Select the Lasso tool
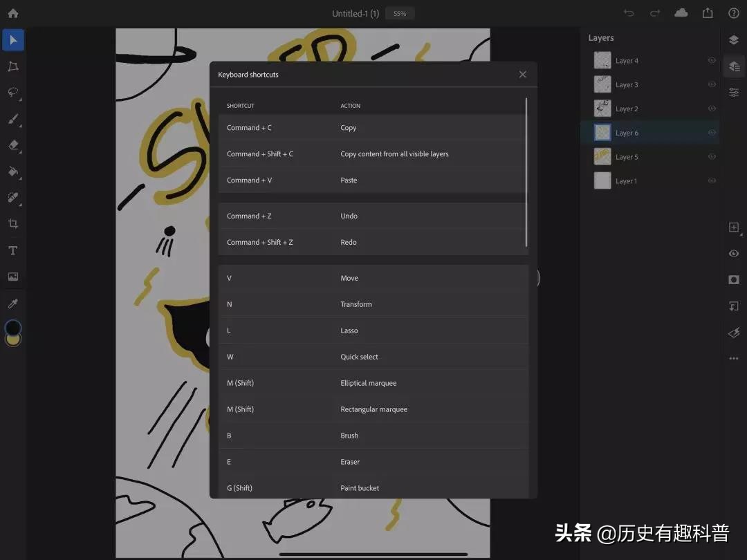This screenshot has width=747, height=560. pyautogui.click(x=13, y=93)
